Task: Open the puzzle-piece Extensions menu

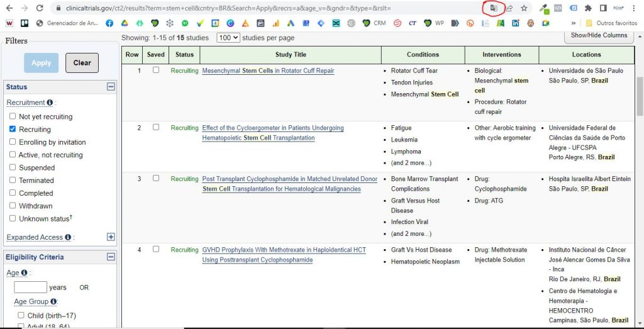Action: pos(588,8)
